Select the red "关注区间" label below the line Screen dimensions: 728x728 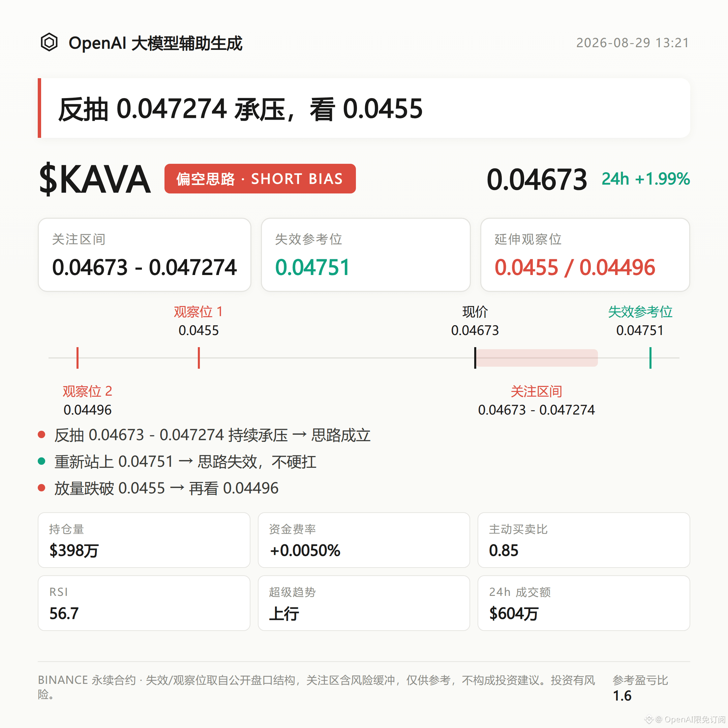tap(537, 392)
